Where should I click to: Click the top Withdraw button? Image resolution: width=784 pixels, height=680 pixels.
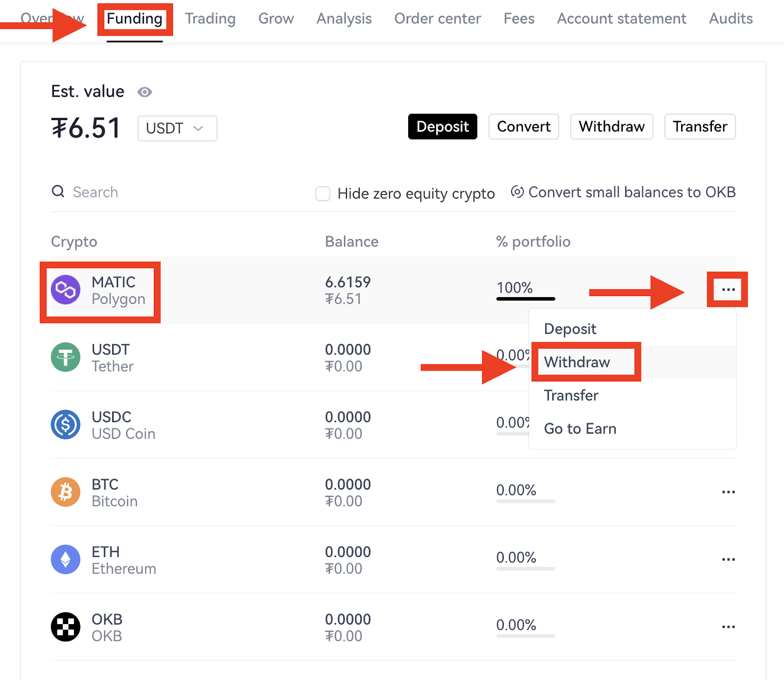tap(612, 126)
